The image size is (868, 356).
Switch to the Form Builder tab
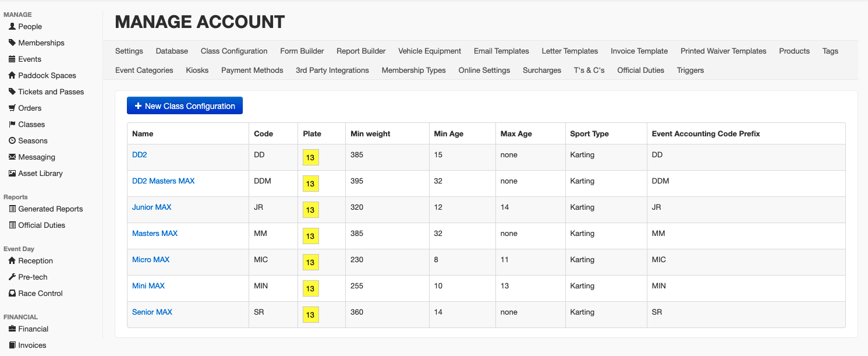[302, 51]
